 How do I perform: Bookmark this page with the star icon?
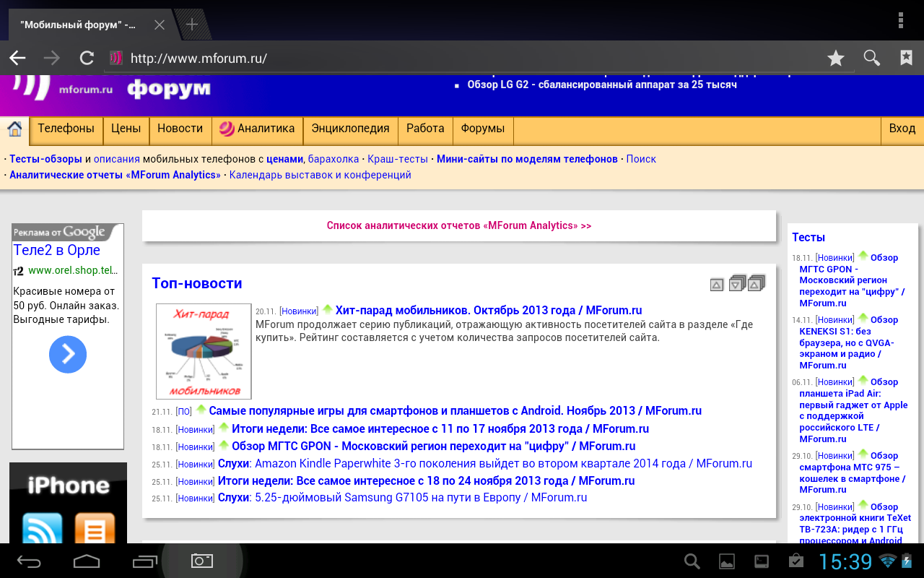click(836, 59)
